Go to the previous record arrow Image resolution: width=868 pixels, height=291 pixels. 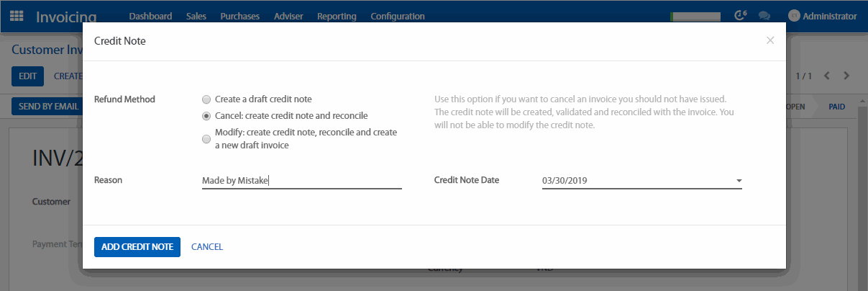click(x=827, y=76)
